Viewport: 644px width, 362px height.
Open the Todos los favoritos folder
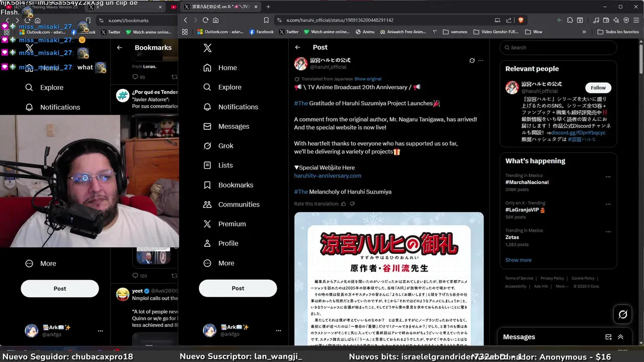pos(618,32)
